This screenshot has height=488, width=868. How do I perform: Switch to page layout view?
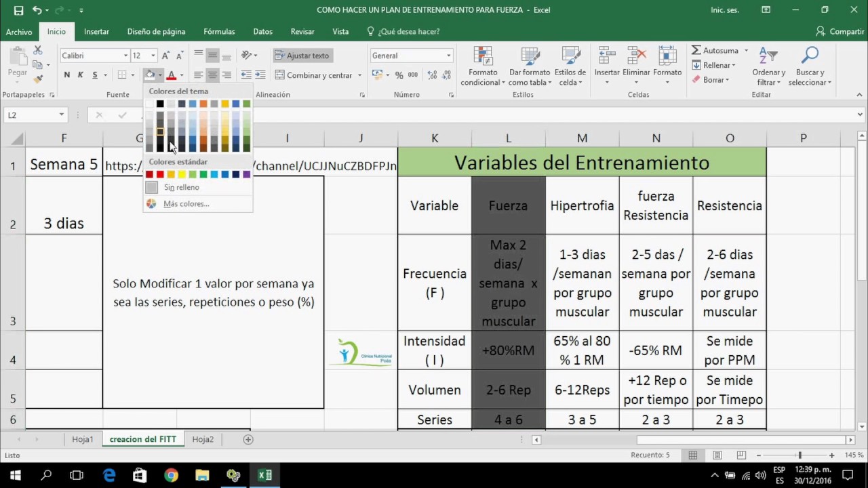coord(717,455)
